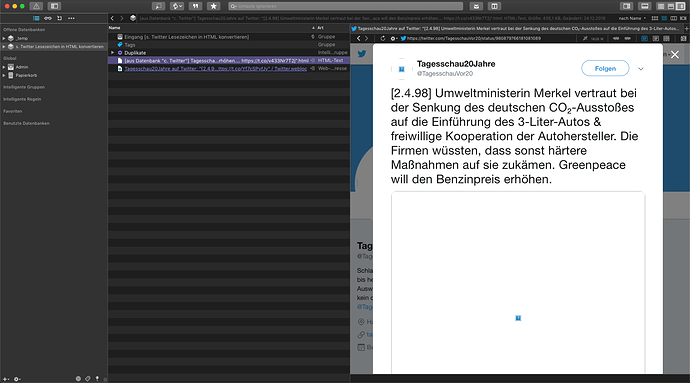Select the databases list sidebar icon
This screenshot has width=690, height=383.
coord(36,18)
